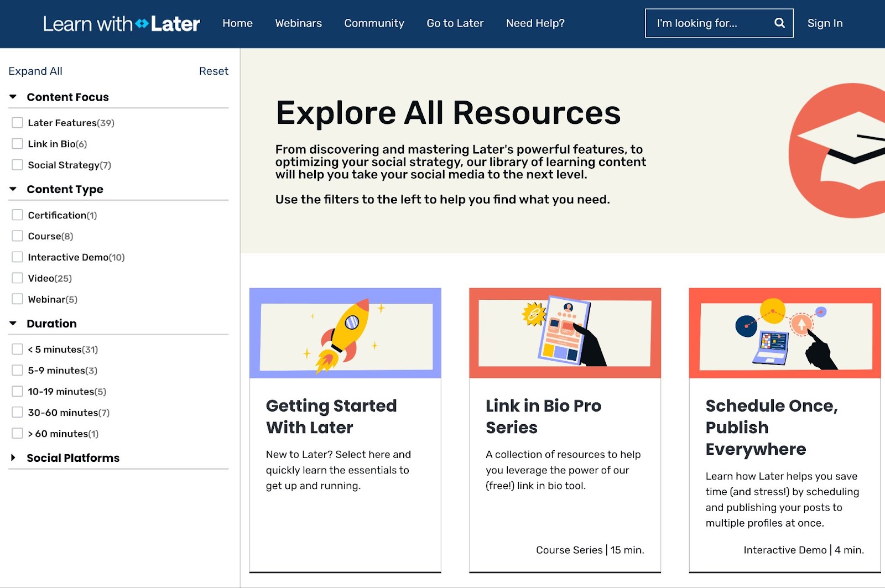885x588 pixels.
Task: Check the Later Features filter
Action: tap(17, 123)
